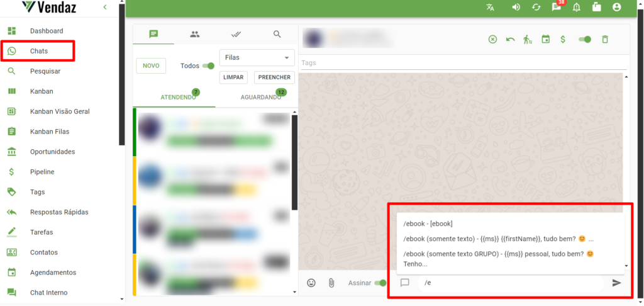This screenshot has height=306, width=644.
Task: Open Kanban in the sidebar
Action: coord(42,91)
